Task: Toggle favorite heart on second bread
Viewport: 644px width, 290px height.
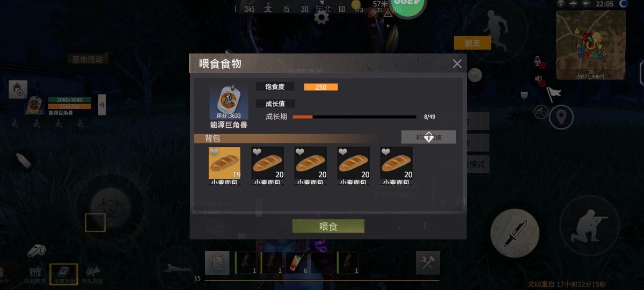Action: [x=257, y=153]
